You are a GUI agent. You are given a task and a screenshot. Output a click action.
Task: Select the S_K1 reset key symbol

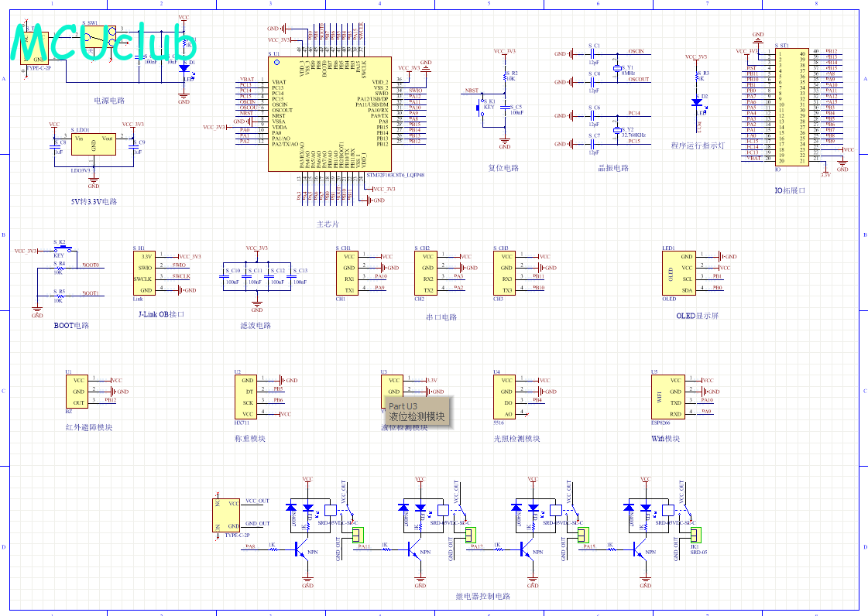[479, 107]
